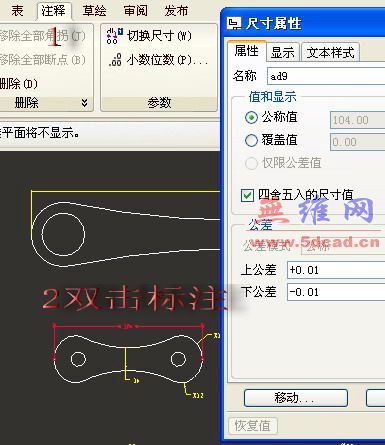Click the Switch Dimensions (切换尺寸) icon
The width and height of the screenshot is (385, 445).
(114, 36)
